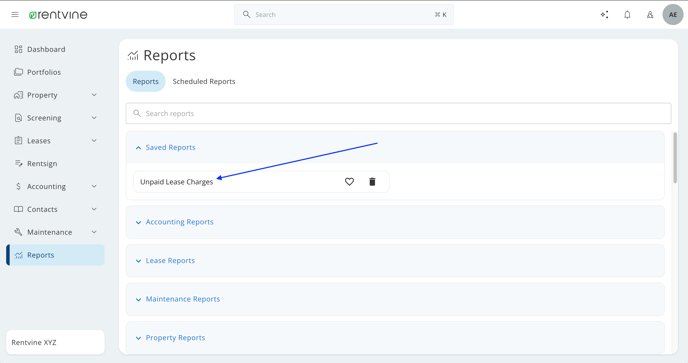Expand the Accounting menu chevron
The height and width of the screenshot is (363, 688).
pos(94,186)
